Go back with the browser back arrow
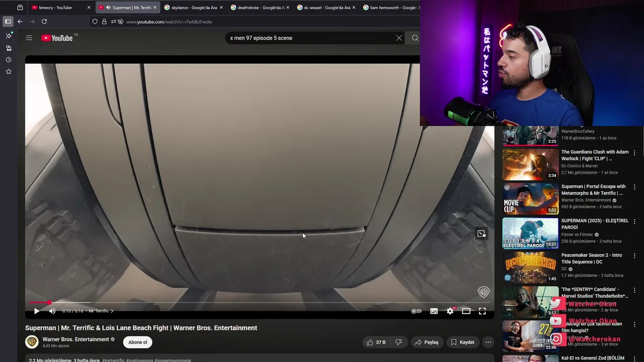The height and width of the screenshot is (362, 644). (x=20, y=22)
